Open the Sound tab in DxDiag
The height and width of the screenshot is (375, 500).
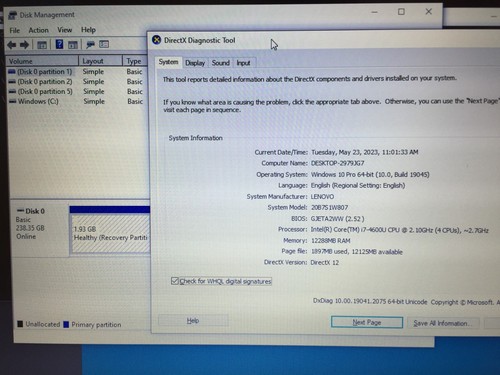point(220,63)
